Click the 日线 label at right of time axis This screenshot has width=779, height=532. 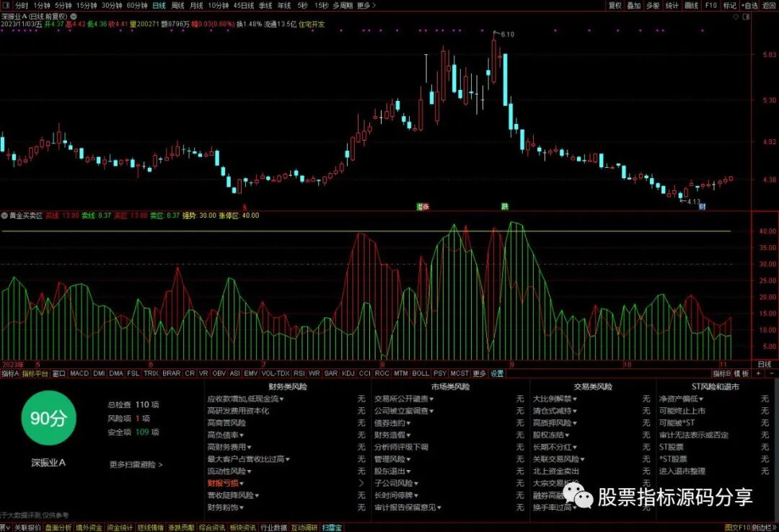click(765, 364)
